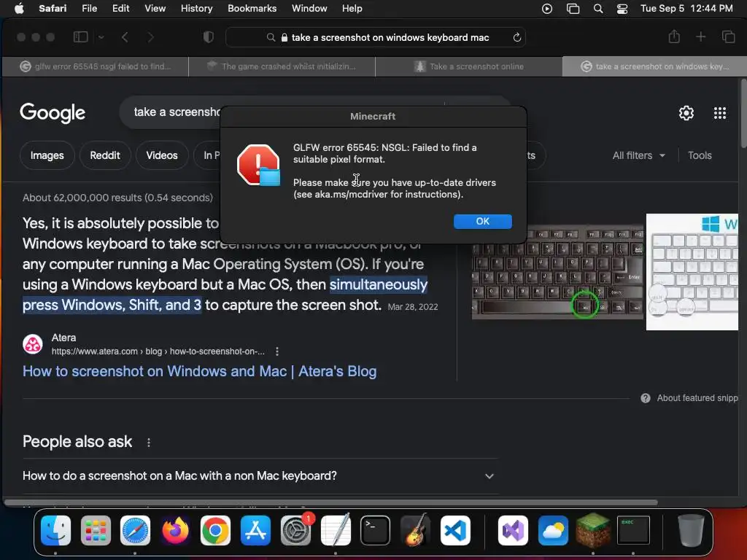747x560 pixels.
Task: Launch Safari from the Dock
Action: pos(135,530)
